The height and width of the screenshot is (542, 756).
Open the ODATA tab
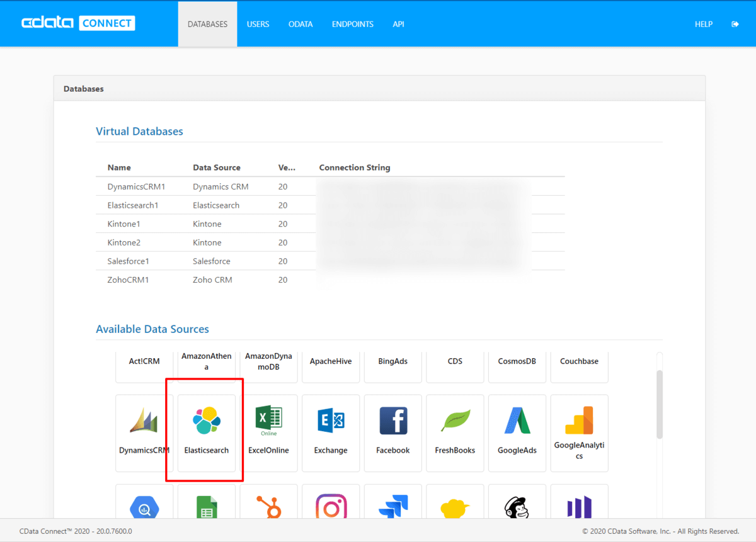(x=301, y=25)
